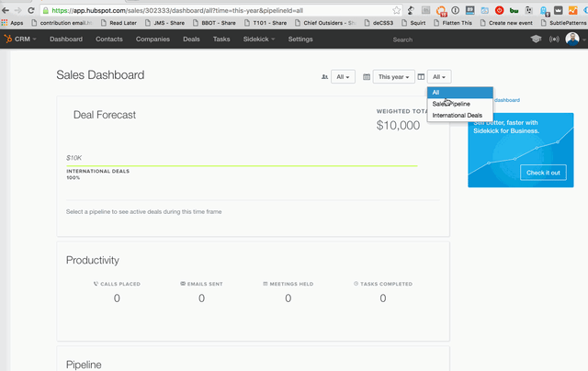588x371 pixels.
Task: Click the orange extension with the red 15 badge
Action: (x=441, y=11)
